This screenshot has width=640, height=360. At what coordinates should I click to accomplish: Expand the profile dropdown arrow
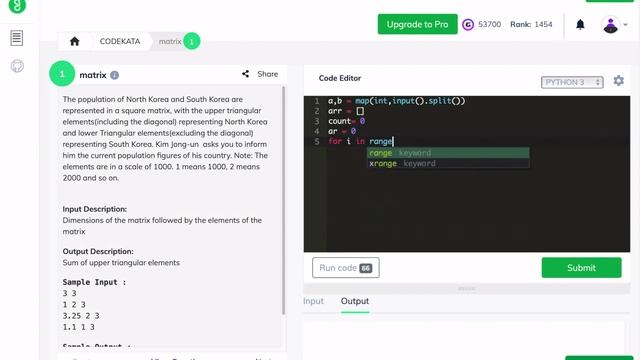625,25
